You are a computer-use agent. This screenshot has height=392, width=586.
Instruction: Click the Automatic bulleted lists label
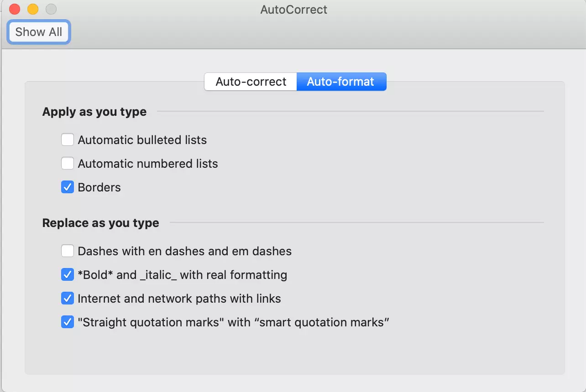click(142, 140)
